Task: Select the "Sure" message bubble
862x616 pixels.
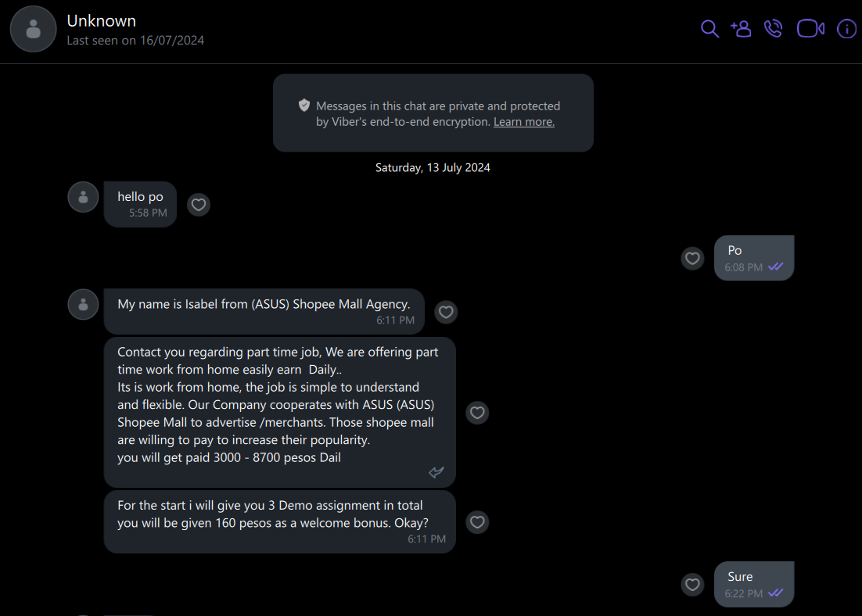Action: coord(754,584)
